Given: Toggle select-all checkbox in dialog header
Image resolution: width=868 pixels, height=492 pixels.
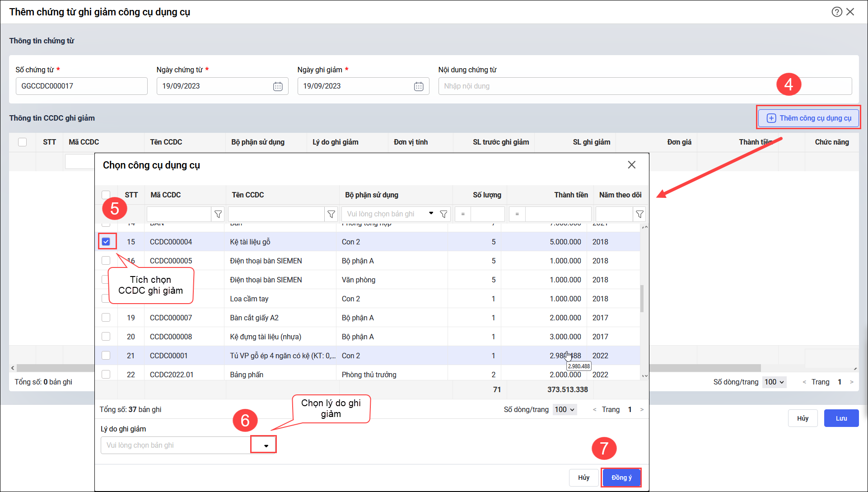Looking at the screenshot, I should (x=106, y=195).
